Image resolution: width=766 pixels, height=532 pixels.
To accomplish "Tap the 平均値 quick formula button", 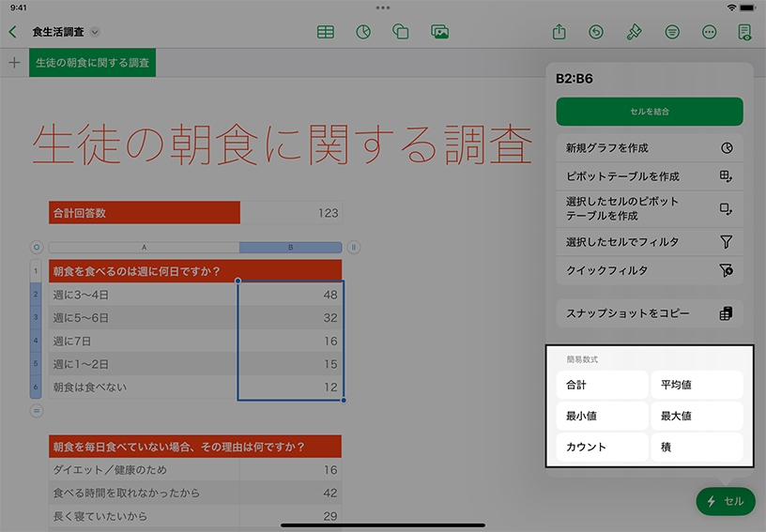I will pos(697,385).
